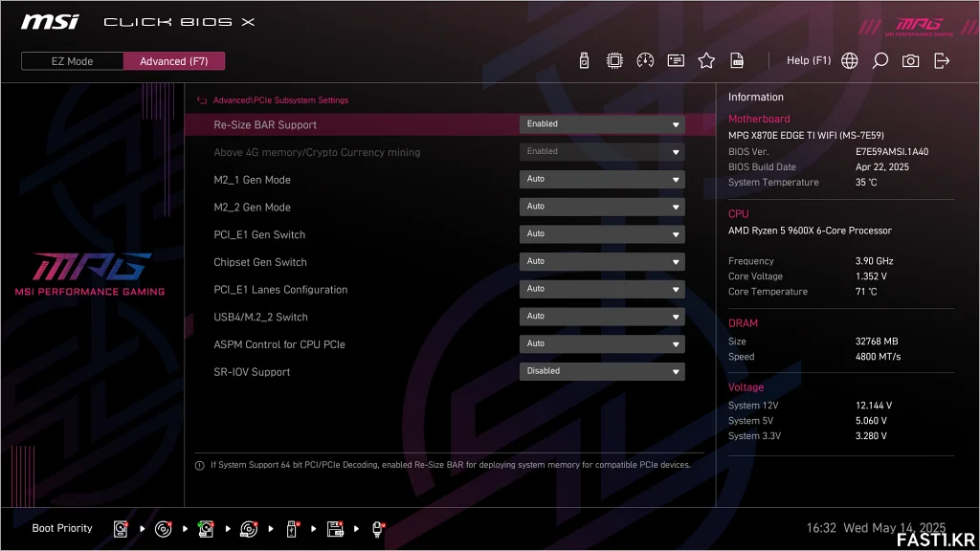Select the USB optical disc boot icon
The height and width of the screenshot is (551, 980).
point(249,529)
